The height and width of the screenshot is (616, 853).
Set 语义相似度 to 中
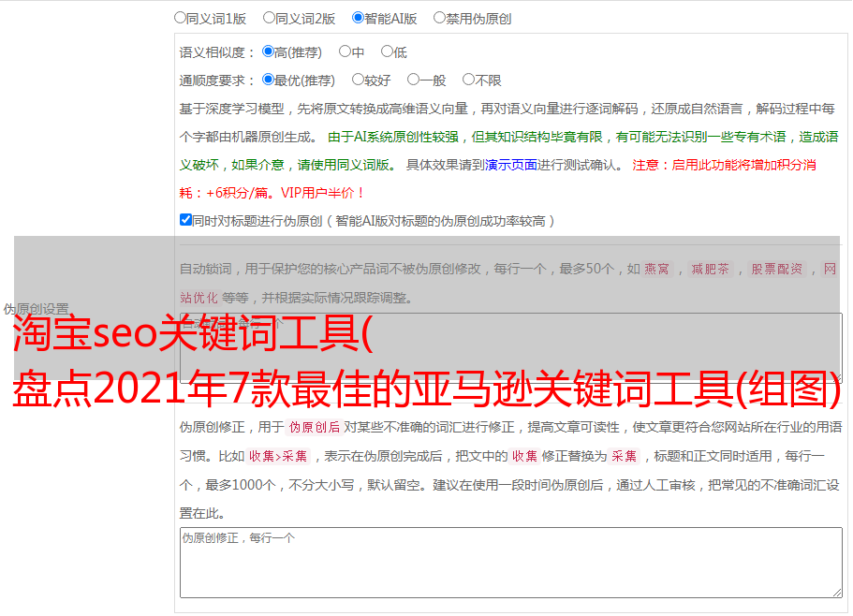click(345, 51)
